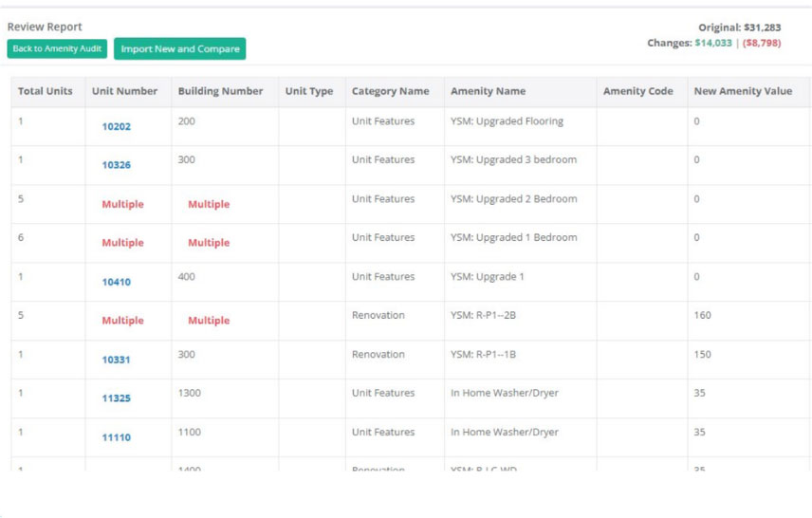Click Back to Amenity Audit button
The height and width of the screenshot is (518, 812).
pyautogui.click(x=57, y=48)
